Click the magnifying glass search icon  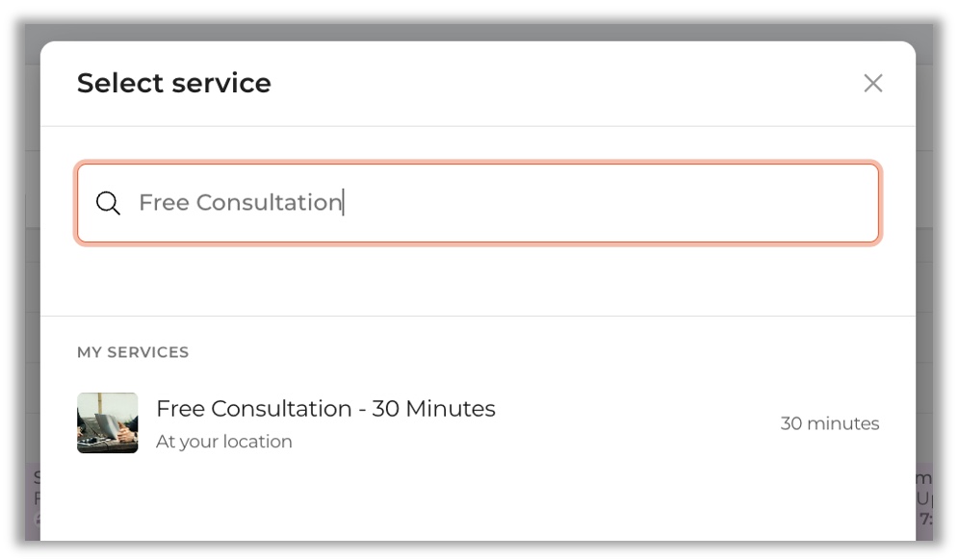pos(108,203)
